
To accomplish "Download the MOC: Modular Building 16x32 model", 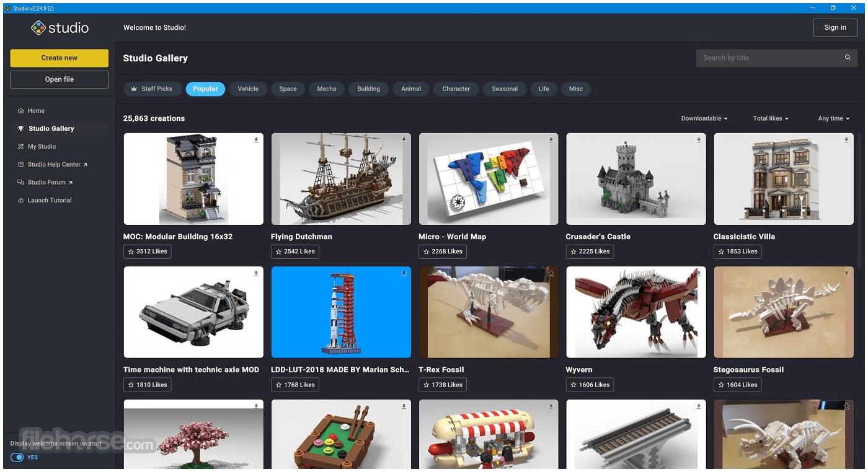I will 256,140.
